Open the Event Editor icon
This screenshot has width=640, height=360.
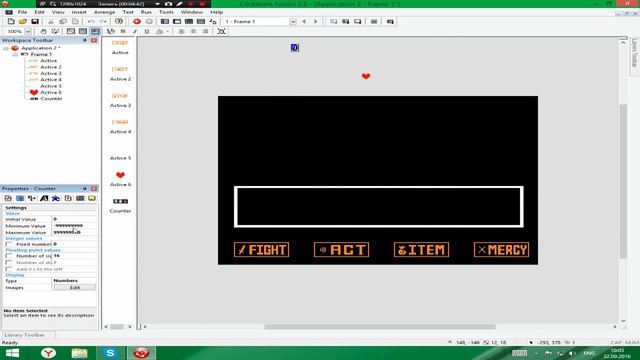tap(189, 22)
